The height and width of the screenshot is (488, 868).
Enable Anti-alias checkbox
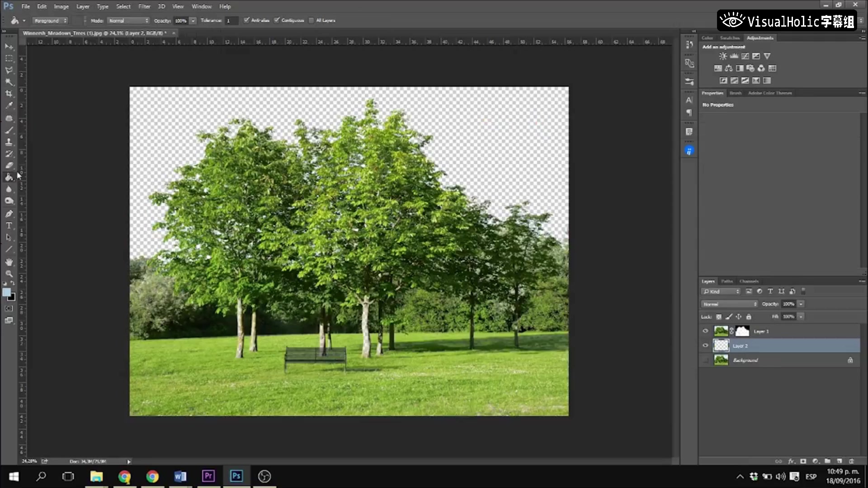pos(246,20)
